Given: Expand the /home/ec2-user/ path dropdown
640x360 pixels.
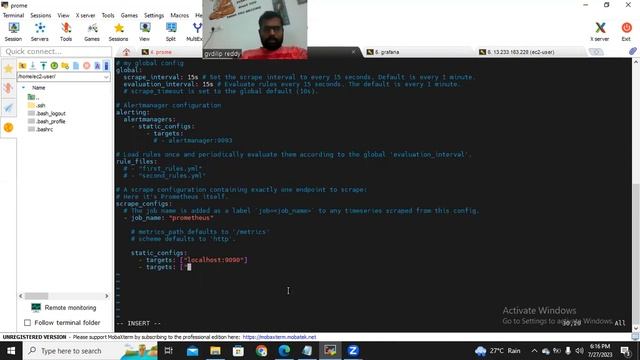Looking at the screenshot, I should (106, 77).
